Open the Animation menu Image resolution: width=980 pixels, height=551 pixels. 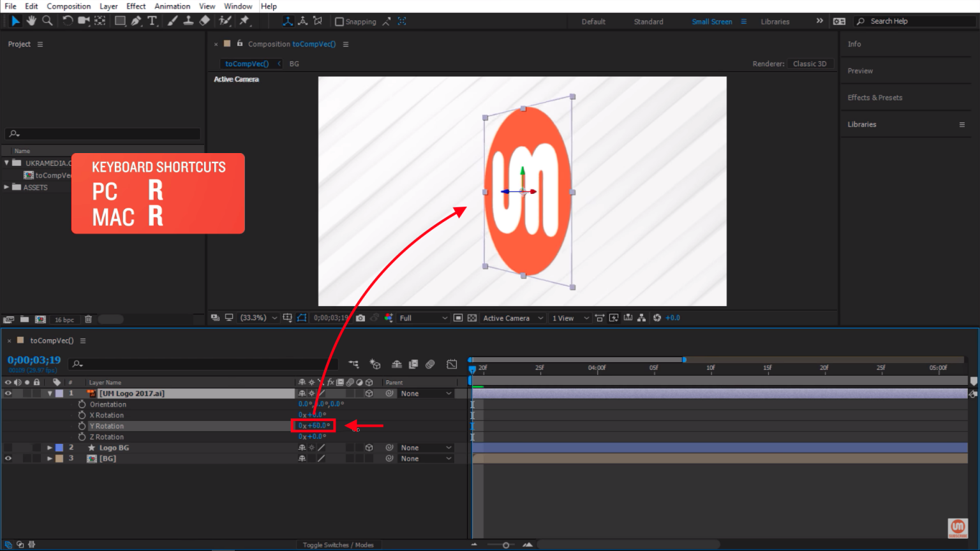[172, 6]
